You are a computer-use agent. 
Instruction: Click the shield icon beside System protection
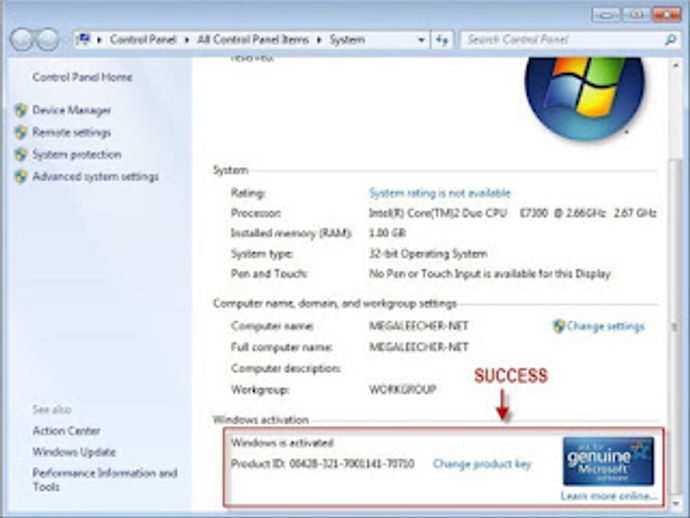(21, 154)
